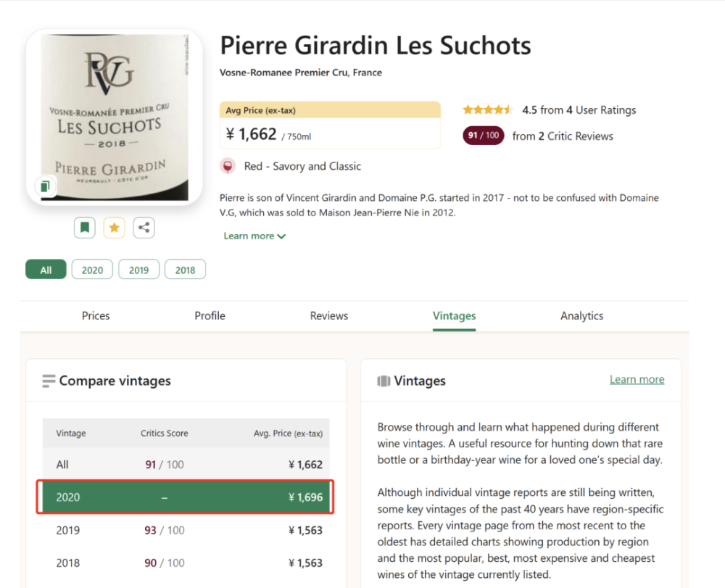Click the 91/100 critic score badge
The height and width of the screenshot is (588, 725).
point(483,136)
